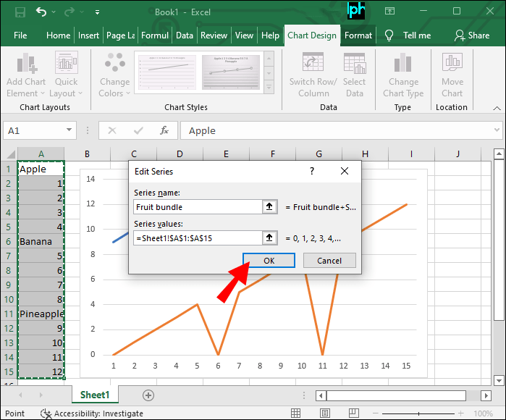Click the Select Data icon
Image resolution: width=506 pixels, height=420 pixels.
click(x=354, y=64)
